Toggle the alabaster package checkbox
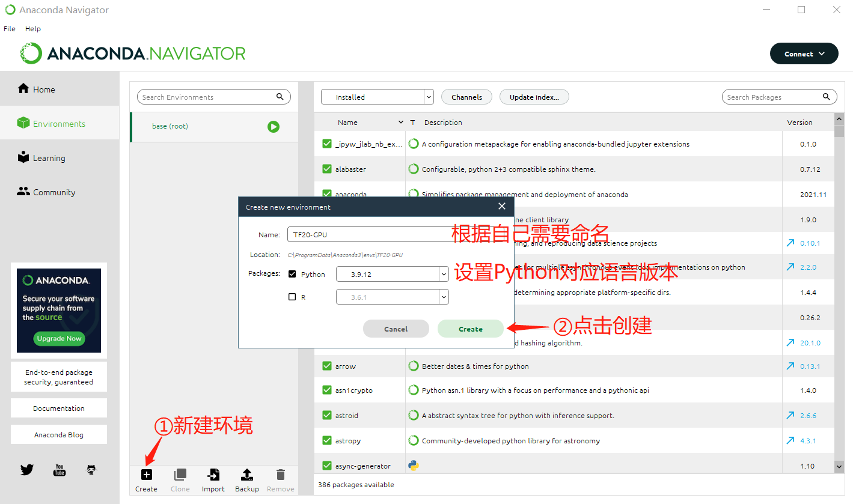The width and height of the screenshot is (853, 504). 327,169
